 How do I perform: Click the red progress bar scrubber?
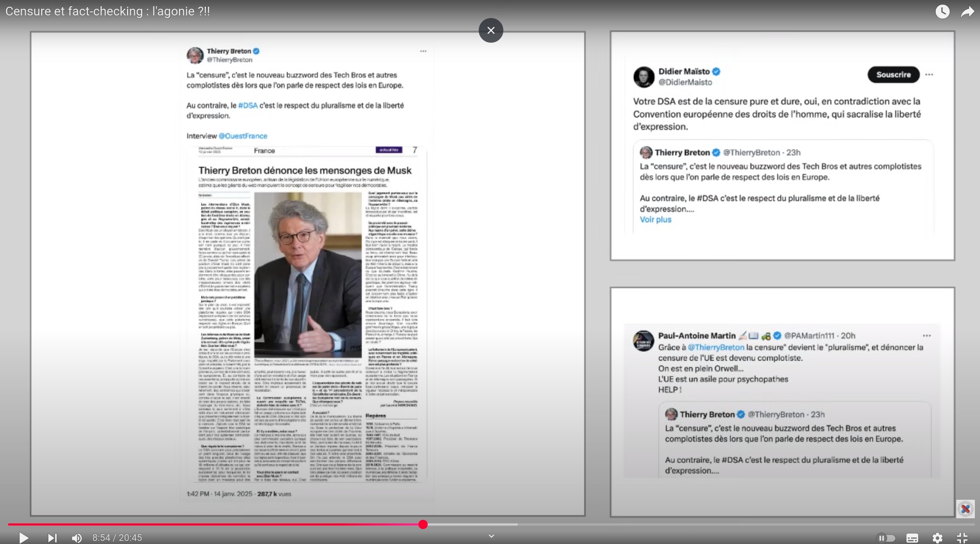(x=423, y=524)
